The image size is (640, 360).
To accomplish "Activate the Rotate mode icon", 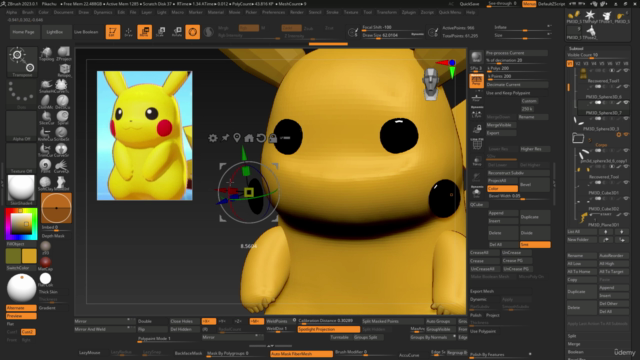I will pyautogui.click(x=177, y=32).
